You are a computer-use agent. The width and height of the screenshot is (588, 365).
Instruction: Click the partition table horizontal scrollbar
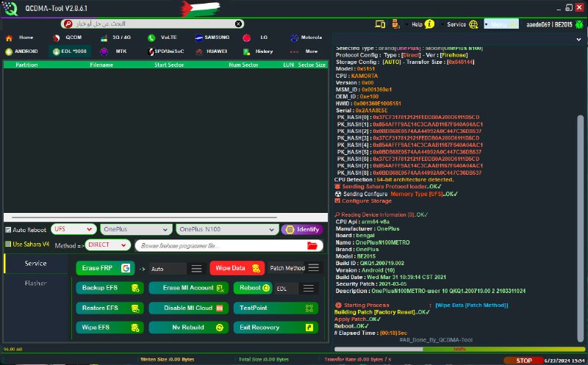coord(144,217)
